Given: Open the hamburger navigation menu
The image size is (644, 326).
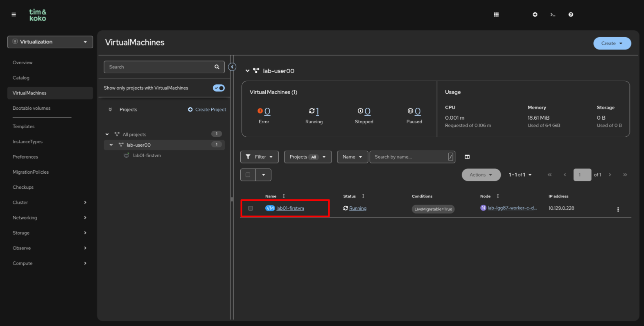Looking at the screenshot, I should tap(14, 15).
